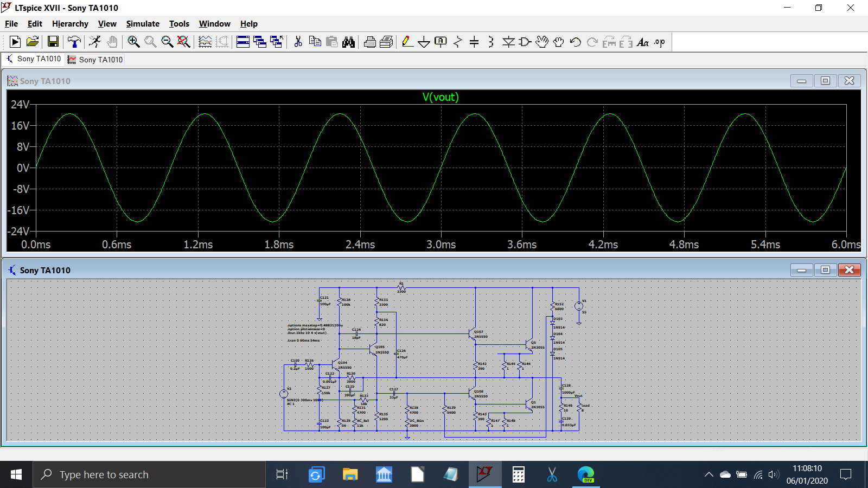Place an inductor component
868x488 pixels.
pyautogui.click(x=491, y=42)
